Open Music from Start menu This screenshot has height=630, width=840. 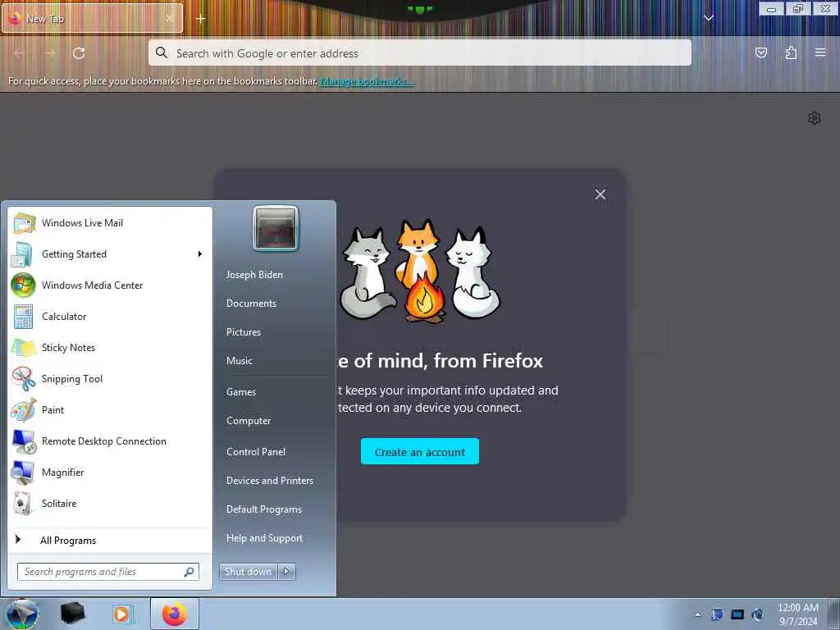coord(240,361)
